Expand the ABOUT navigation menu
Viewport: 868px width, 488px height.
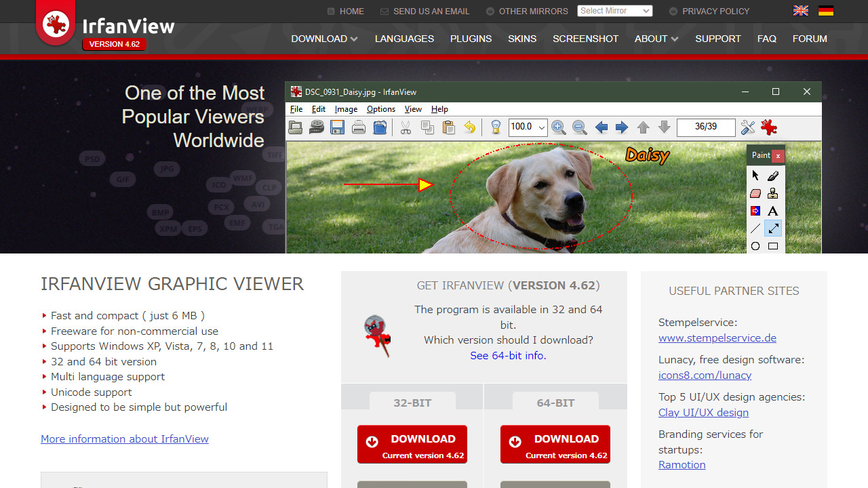(656, 39)
